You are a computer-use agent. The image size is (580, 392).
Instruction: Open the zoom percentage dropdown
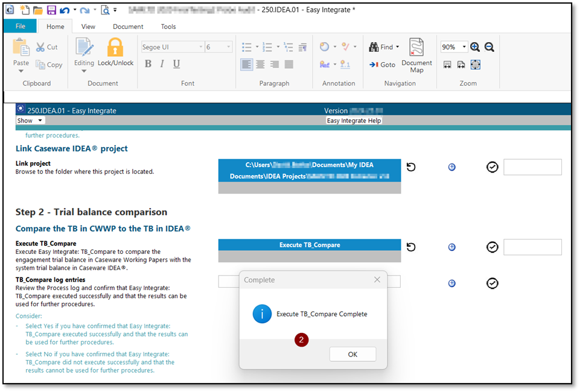pos(454,46)
